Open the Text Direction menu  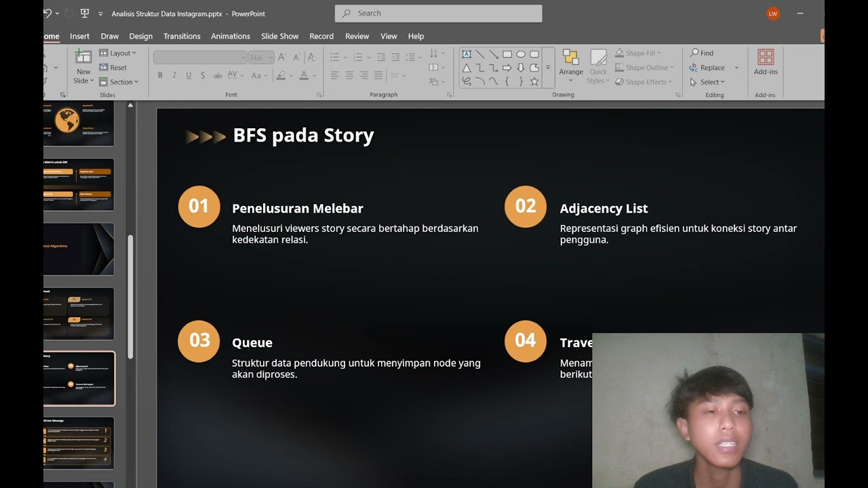point(437,54)
